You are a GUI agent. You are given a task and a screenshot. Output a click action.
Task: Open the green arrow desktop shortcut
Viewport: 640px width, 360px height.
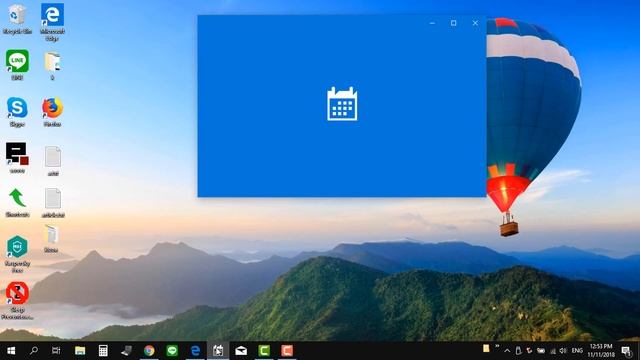click(x=17, y=202)
